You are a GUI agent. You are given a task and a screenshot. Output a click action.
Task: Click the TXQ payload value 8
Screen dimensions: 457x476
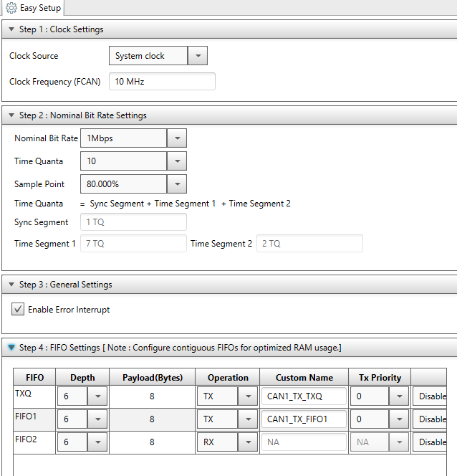point(152,396)
